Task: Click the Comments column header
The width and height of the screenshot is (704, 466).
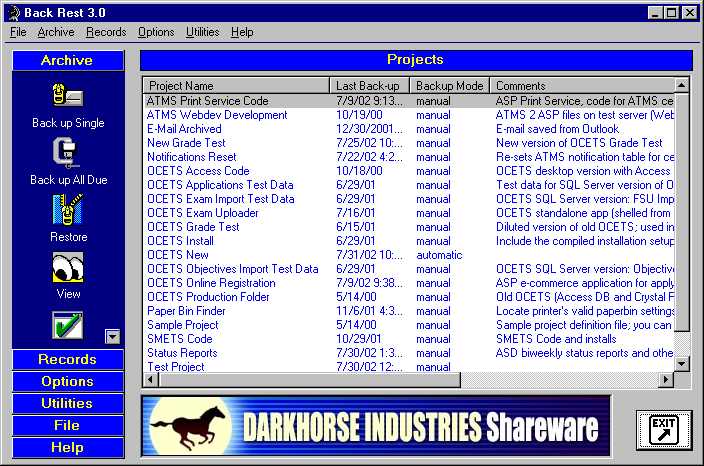Action: click(x=582, y=85)
